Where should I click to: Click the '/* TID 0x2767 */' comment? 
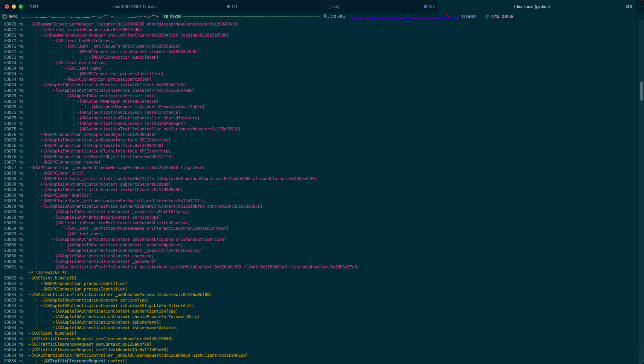[48, 273]
